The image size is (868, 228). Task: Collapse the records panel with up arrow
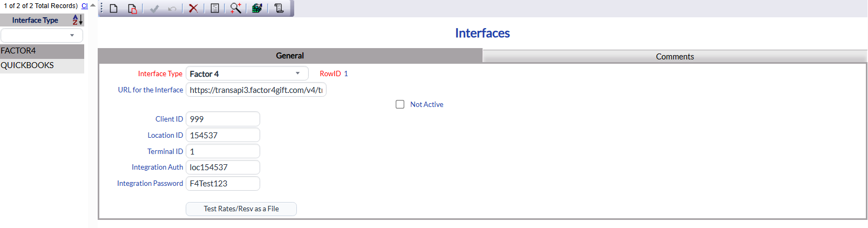click(x=93, y=5)
